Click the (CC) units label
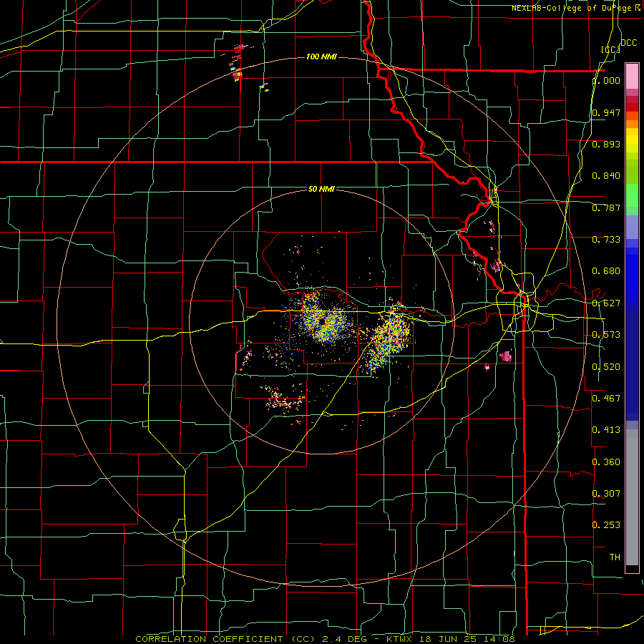The height and width of the screenshot is (644, 644). [x=610, y=49]
